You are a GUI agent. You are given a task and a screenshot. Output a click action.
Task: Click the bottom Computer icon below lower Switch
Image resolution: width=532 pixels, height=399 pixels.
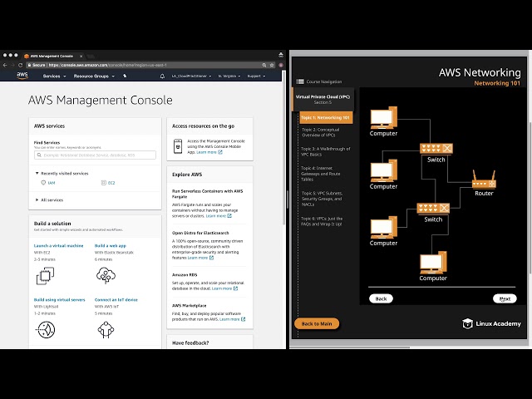(x=433, y=263)
